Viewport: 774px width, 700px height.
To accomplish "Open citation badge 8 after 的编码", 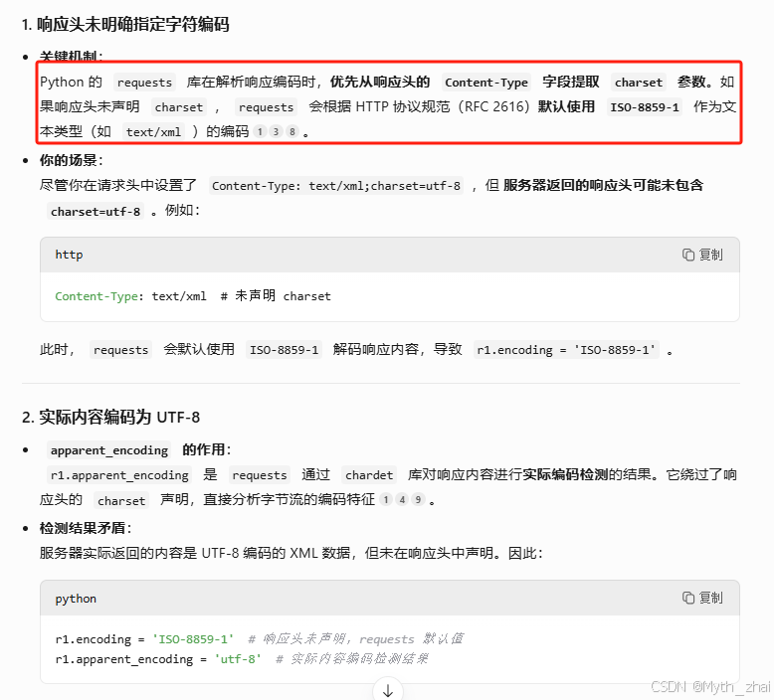I will pyautogui.click(x=292, y=131).
